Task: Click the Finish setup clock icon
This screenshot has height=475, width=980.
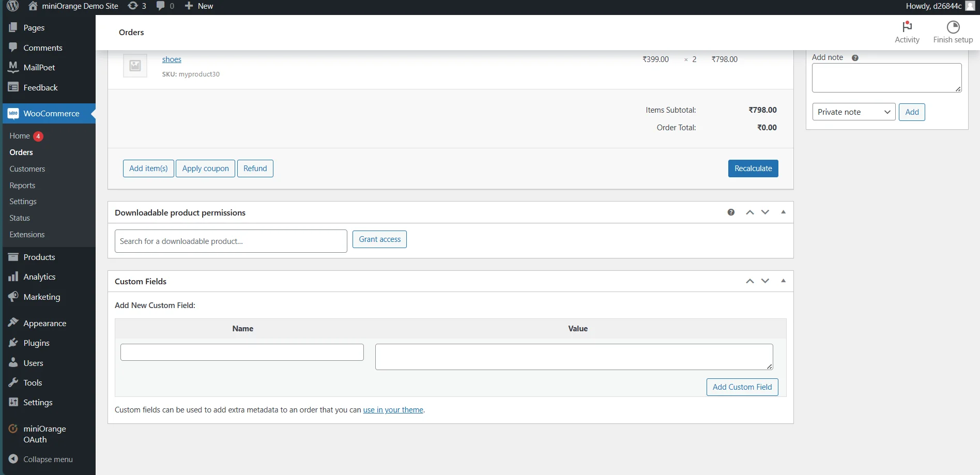Action: tap(953, 26)
